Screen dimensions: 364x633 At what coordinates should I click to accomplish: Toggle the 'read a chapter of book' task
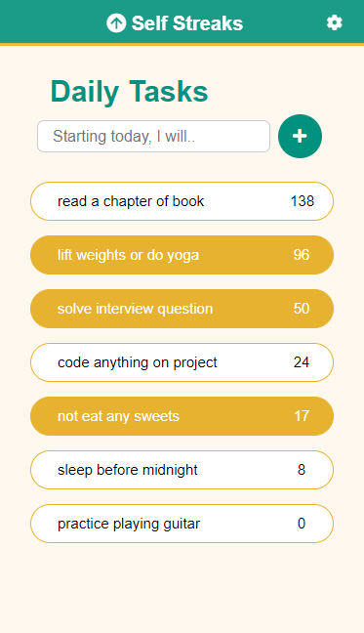click(x=182, y=201)
